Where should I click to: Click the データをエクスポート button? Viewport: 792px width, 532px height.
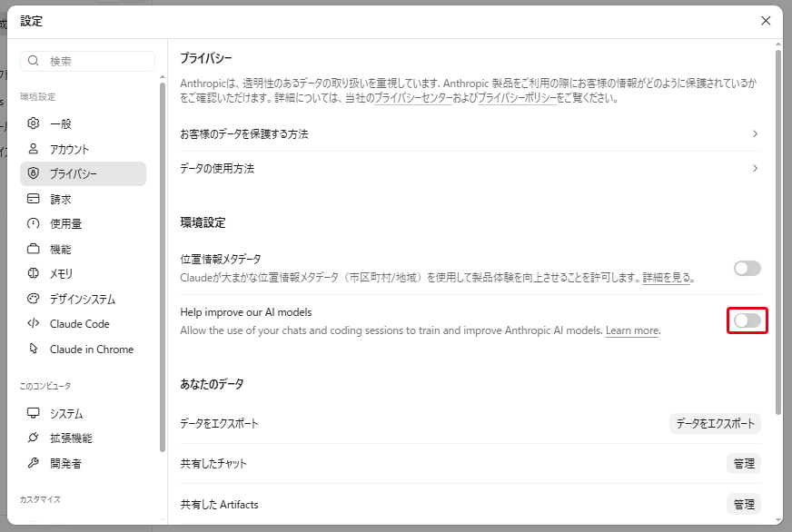click(715, 423)
